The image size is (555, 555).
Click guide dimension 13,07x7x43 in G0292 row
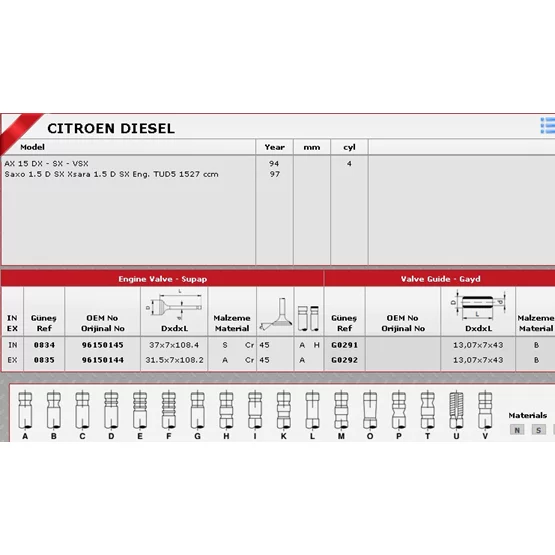click(478, 360)
